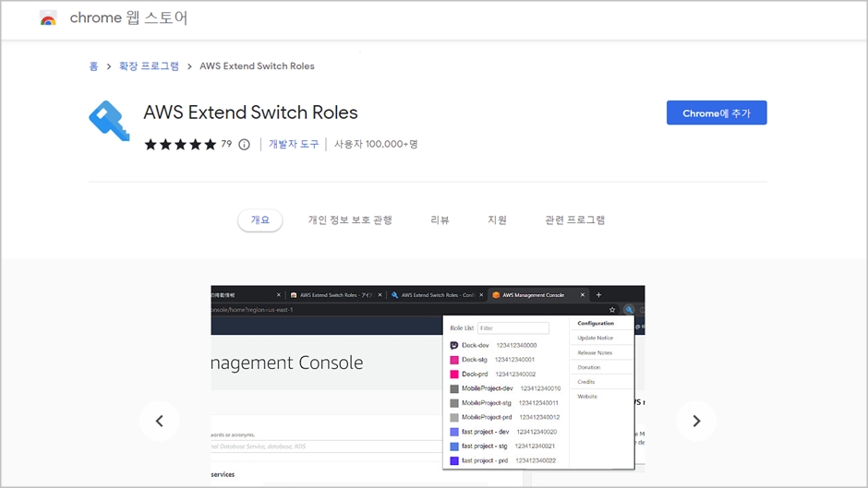
Task: Switch to 관련 프로그램 tab
Action: click(574, 220)
